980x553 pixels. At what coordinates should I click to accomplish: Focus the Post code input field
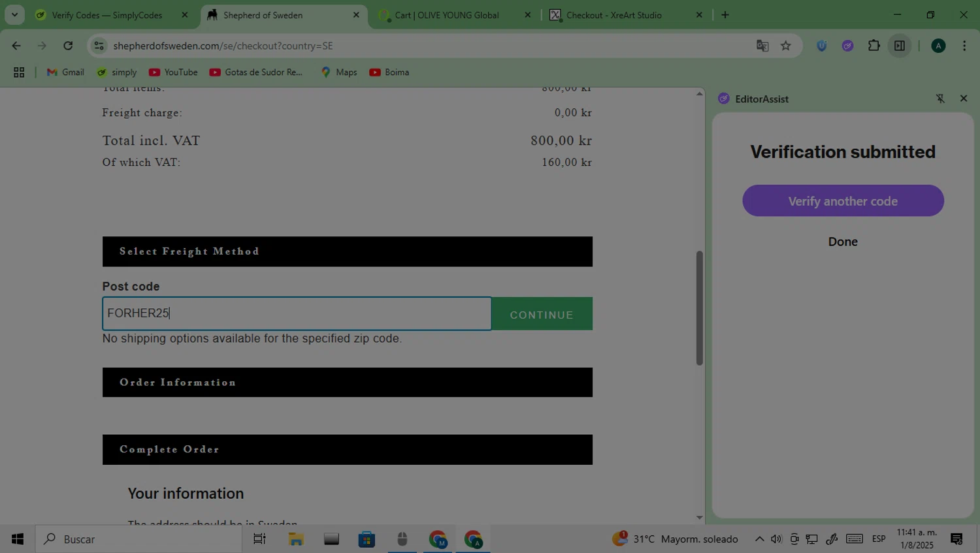297,313
